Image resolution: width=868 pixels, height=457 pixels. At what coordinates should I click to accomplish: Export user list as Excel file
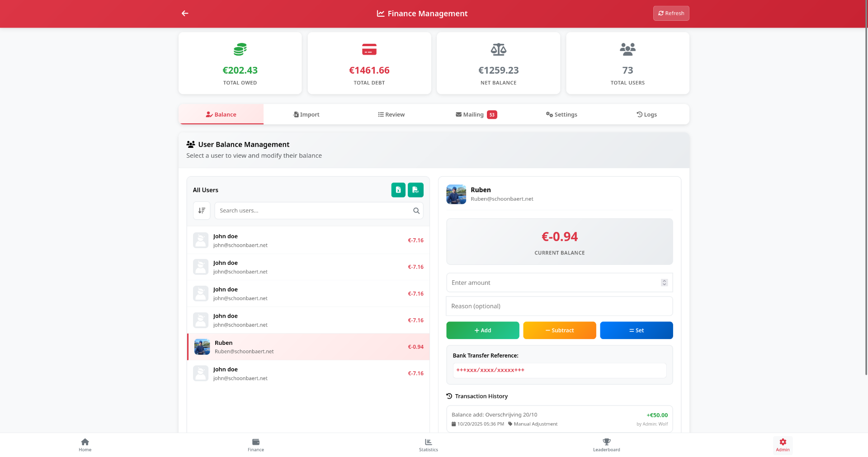[x=398, y=190]
